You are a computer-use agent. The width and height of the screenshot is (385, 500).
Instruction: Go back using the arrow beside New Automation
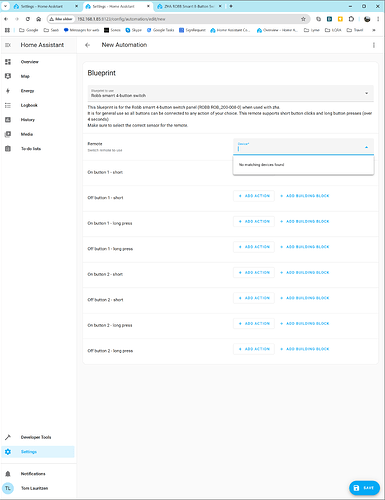point(88,45)
